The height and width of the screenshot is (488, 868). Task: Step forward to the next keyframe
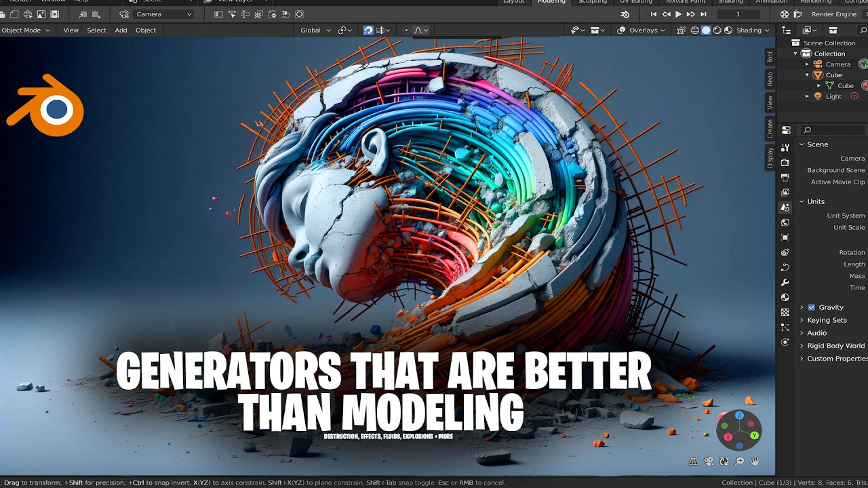point(690,14)
